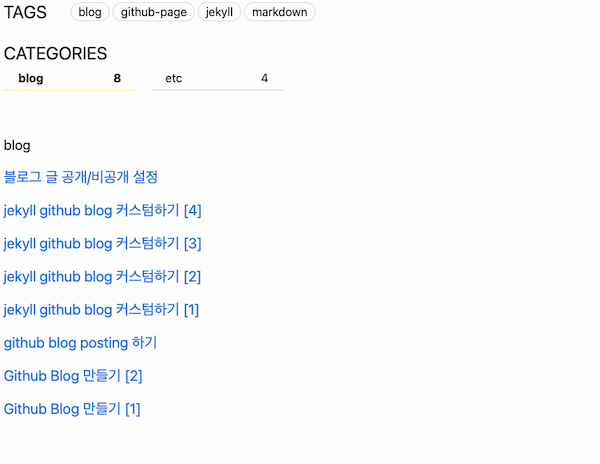The height and width of the screenshot is (464, 600).
Task: Click the post count 8 beside blog
Action: coord(117,78)
